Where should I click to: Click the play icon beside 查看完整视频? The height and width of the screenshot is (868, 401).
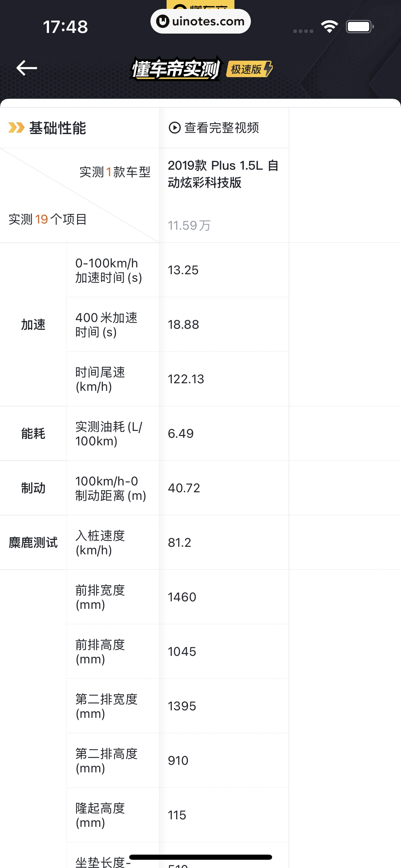174,128
